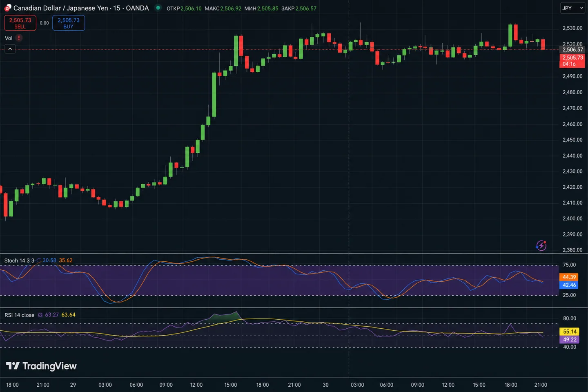Click the RSI legend value 63.27

coord(52,315)
